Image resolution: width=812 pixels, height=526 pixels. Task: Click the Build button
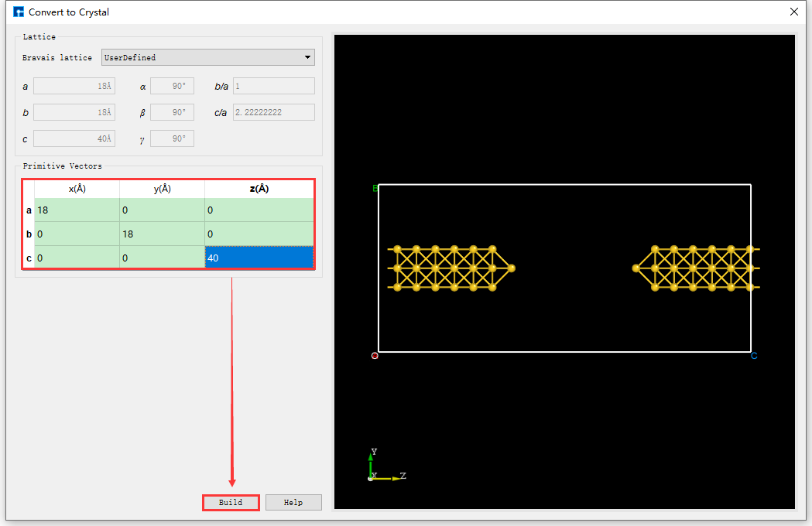[x=231, y=503]
